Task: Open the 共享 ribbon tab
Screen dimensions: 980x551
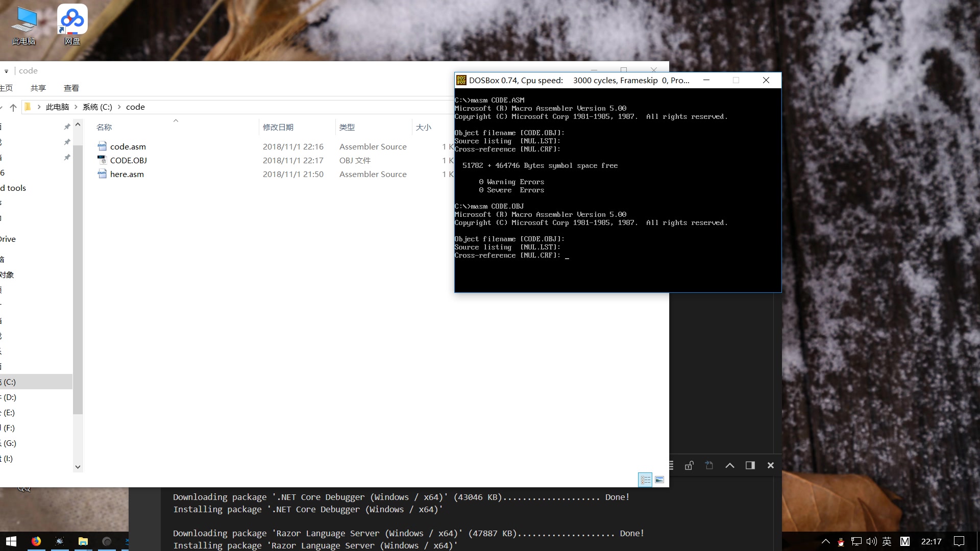Action: point(38,88)
